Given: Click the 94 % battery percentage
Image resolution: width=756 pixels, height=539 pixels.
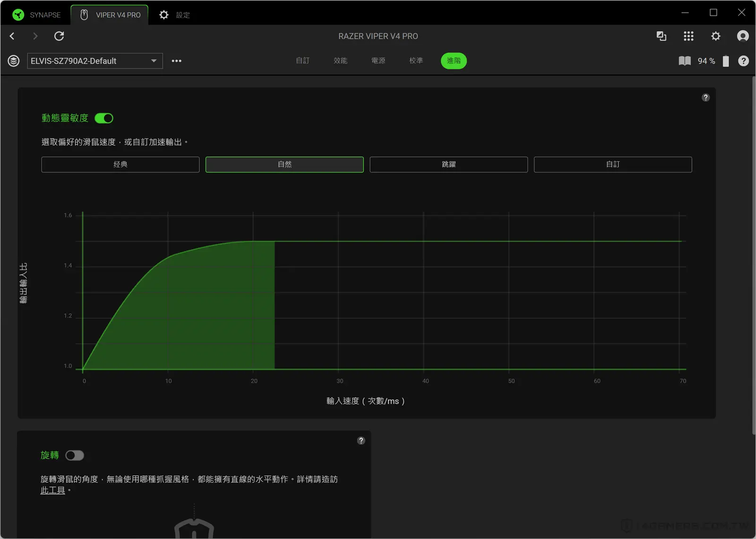Looking at the screenshot, I should [x=706, y=61].
